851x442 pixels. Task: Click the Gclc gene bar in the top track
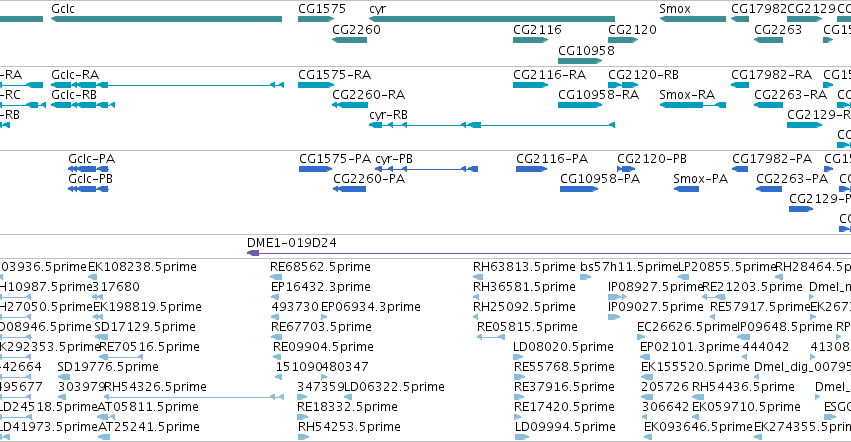point(167,19)
